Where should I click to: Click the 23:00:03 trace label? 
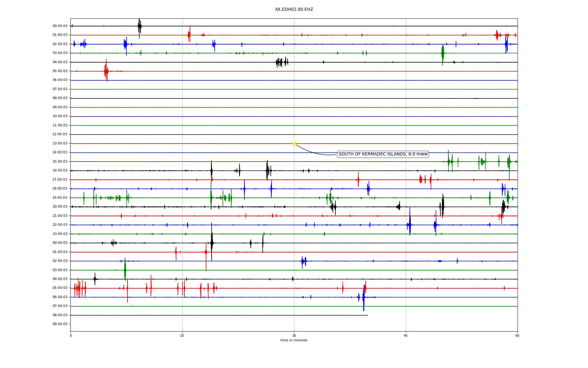pyautogui.click(x=60, y=234)
